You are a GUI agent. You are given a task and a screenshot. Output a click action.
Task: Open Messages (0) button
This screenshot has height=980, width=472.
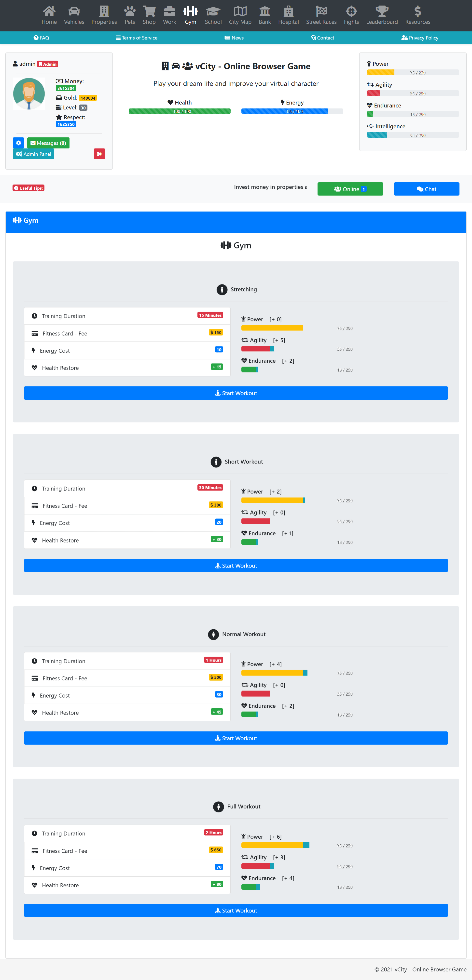48,143
